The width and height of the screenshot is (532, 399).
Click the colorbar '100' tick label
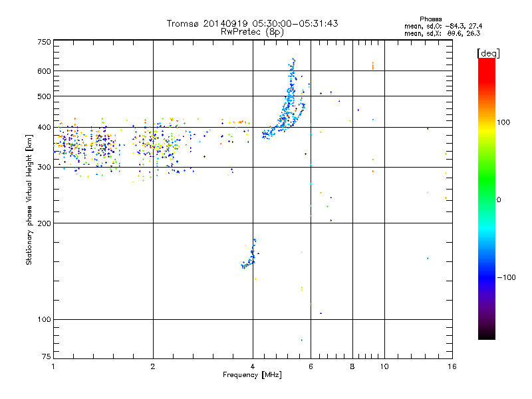click(503, 122)
